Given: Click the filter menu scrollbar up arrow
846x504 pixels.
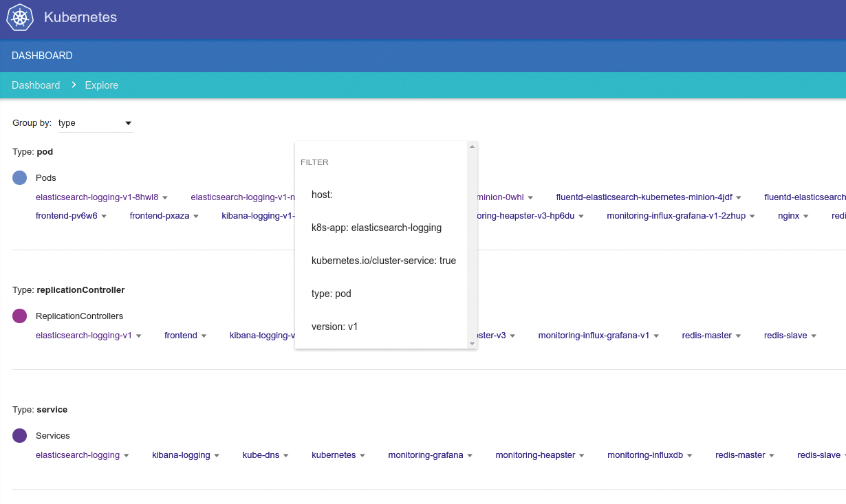Looking at the screenshot, I should click(x=472, y=146).
